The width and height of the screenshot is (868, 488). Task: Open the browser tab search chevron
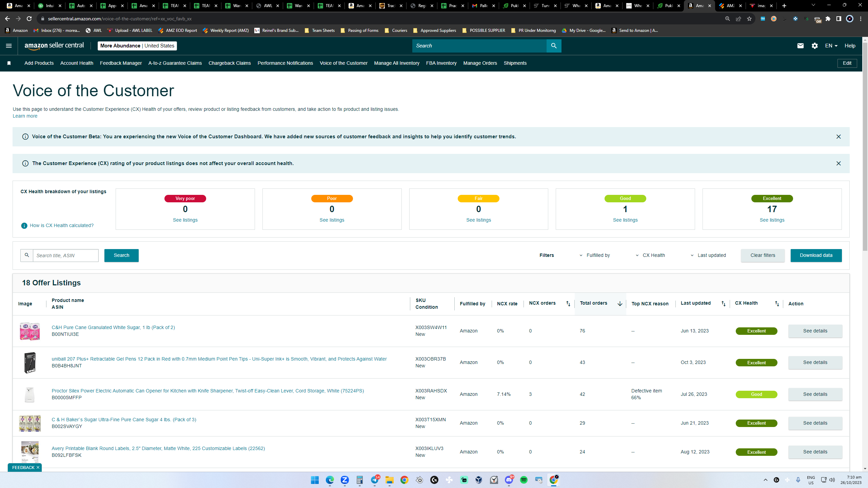tap(813, 5)
